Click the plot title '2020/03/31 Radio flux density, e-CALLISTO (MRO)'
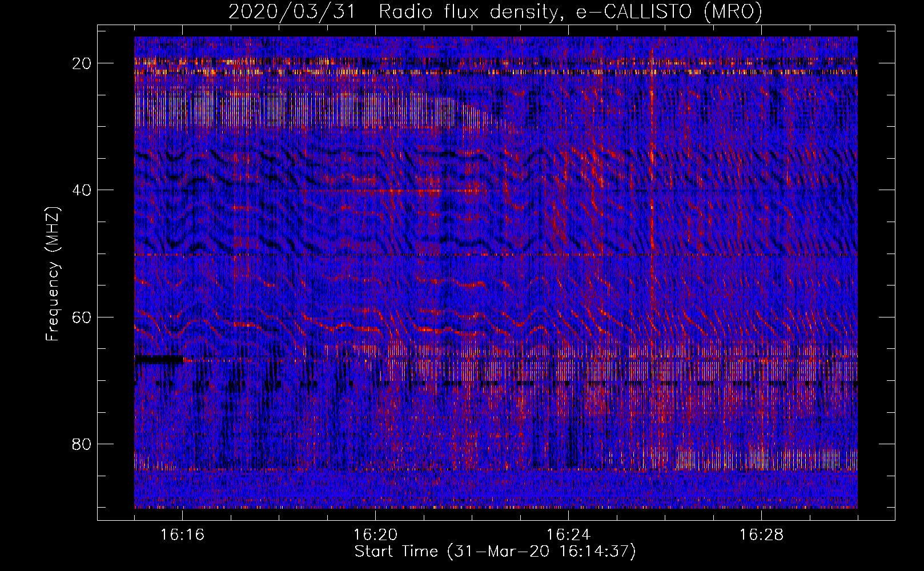The height and width of the screenshot is (571, 924). pyautogui.click(x=495, y=11)
